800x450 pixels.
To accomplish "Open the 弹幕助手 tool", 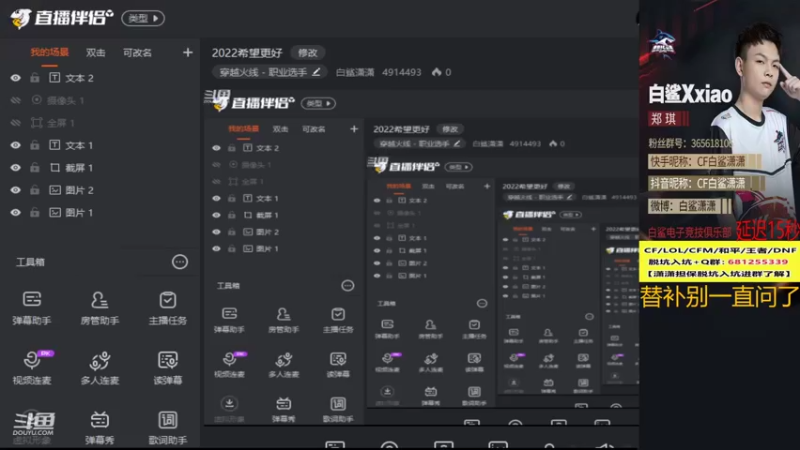I will coord(32,307).
